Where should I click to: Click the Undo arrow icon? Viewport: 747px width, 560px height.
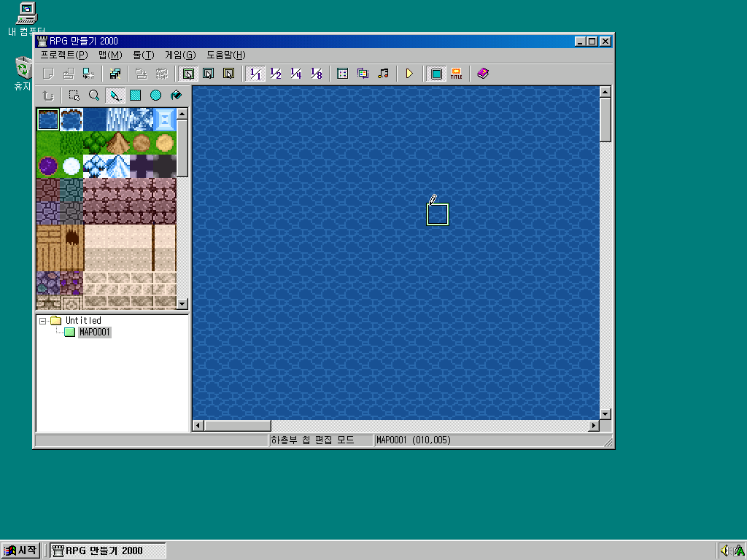(47, 96)
